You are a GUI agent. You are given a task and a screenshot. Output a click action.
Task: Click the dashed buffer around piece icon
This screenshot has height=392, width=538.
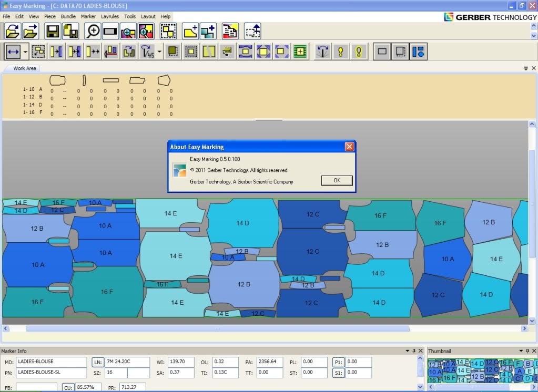pos(191,52)
